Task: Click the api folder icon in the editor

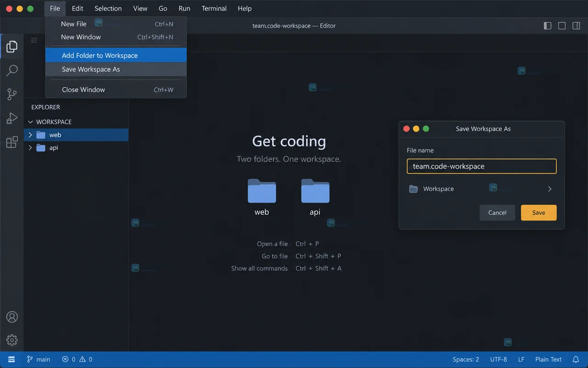Action: pos(315,191)
